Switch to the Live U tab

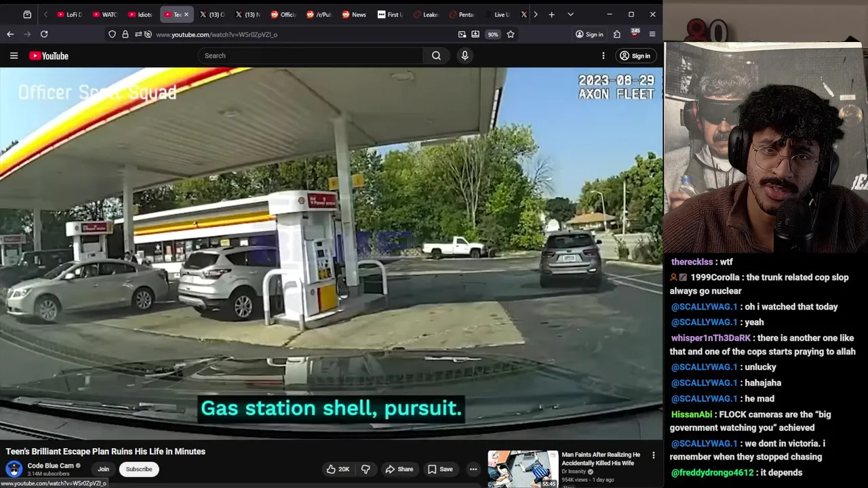point(497,14)
